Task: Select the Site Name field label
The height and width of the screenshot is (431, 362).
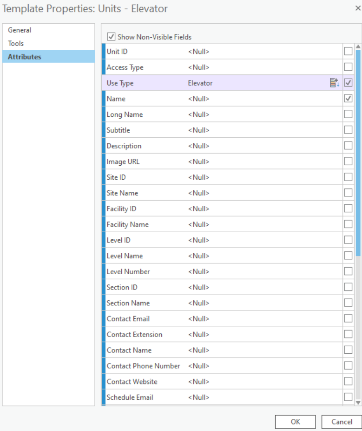Action: click(122, 193)
